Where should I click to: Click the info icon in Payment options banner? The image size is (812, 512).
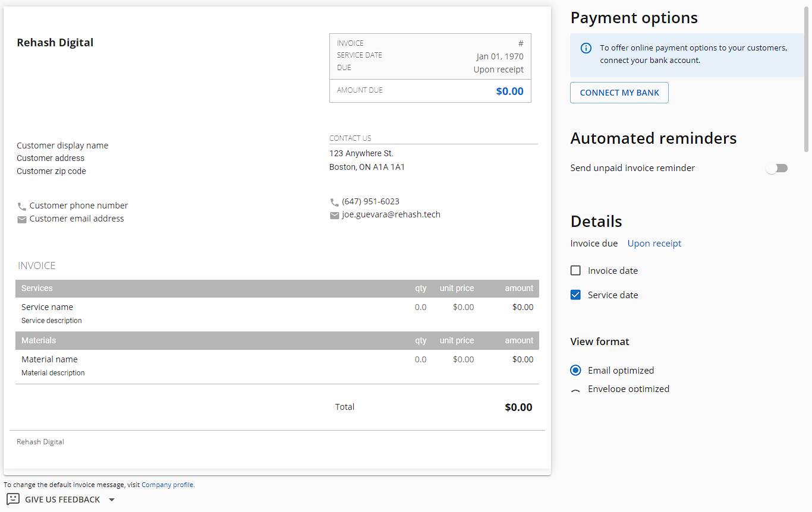[x=586, y=48]
